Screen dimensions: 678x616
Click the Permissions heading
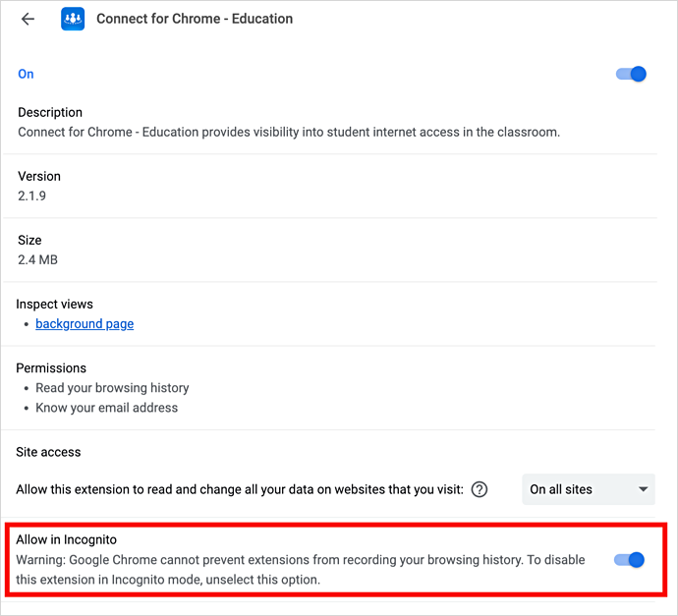pos(51,367)
